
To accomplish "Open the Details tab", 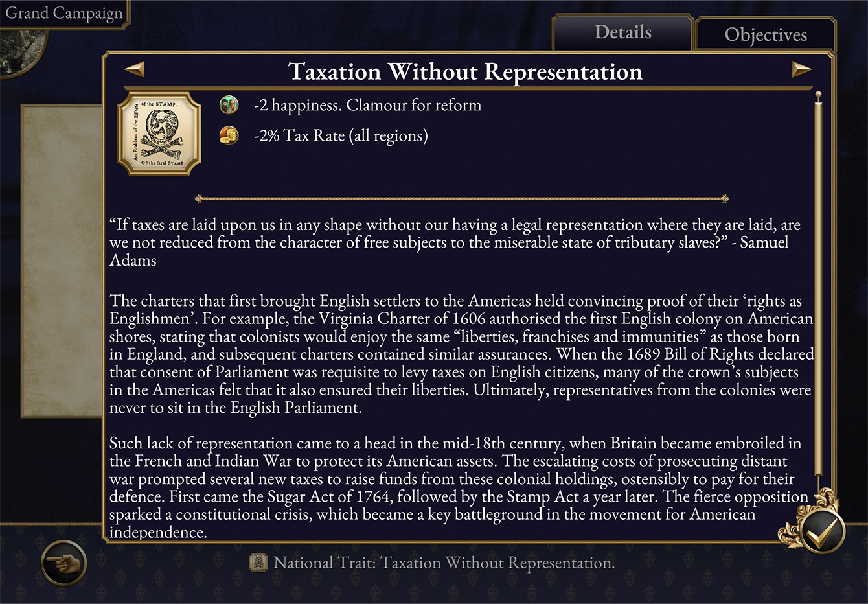I will 622,32.
